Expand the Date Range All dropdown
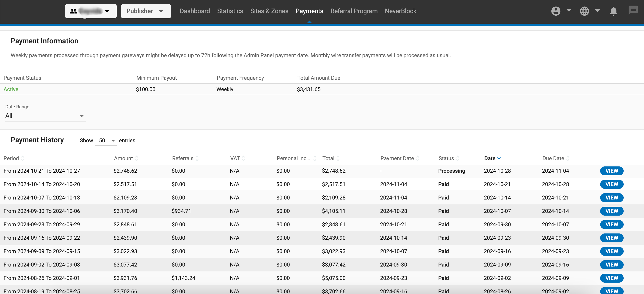 click(x=45, y=116)
